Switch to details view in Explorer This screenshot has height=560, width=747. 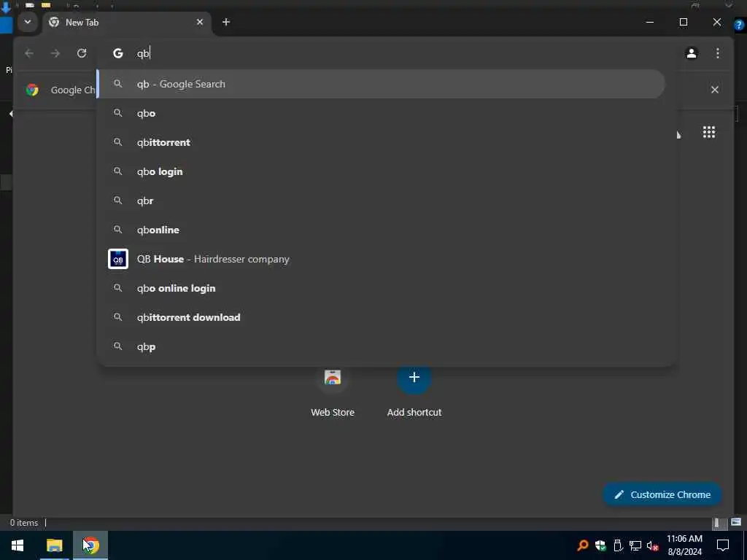[718, 522]
